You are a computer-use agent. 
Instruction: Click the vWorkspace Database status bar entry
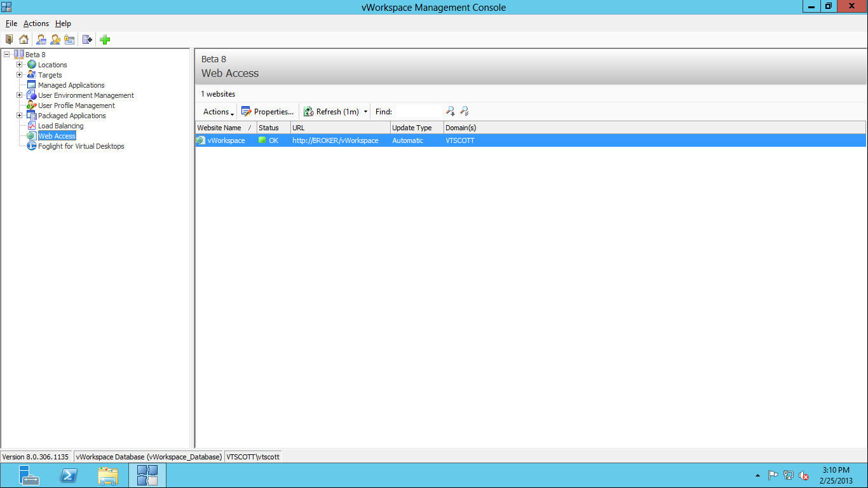[149, 457]
